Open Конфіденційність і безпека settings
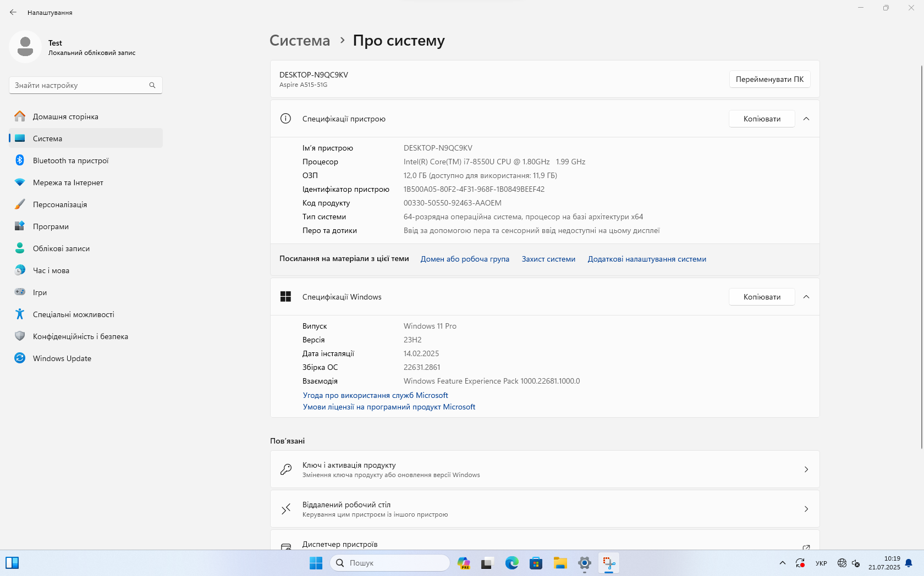This screenshot has width=924, height=576. [80, 336]
